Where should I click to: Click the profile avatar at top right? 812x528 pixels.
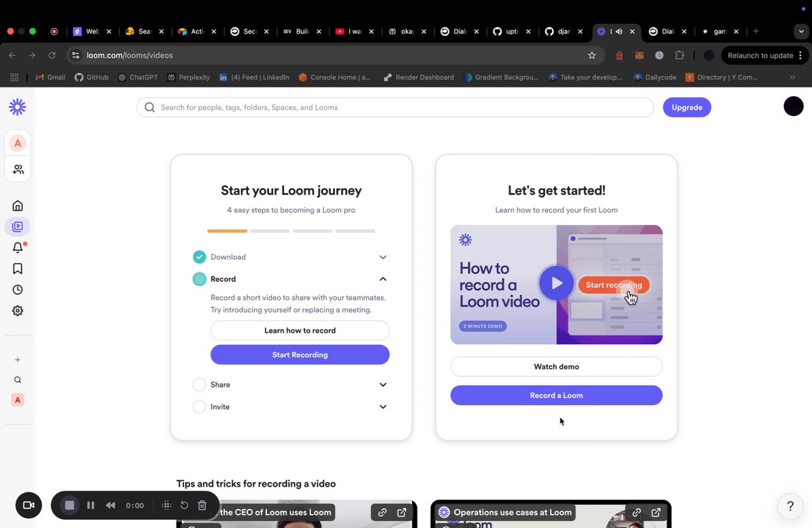click(x=794, y=106)
